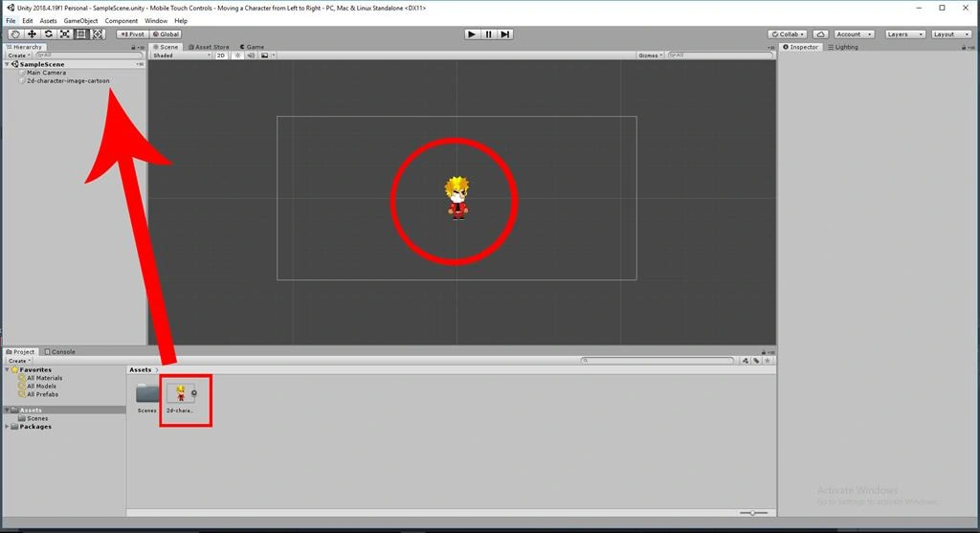Lock the Inspector panel
The height and width of the screenshot is (533, 980).
click(x=964, y=48)
